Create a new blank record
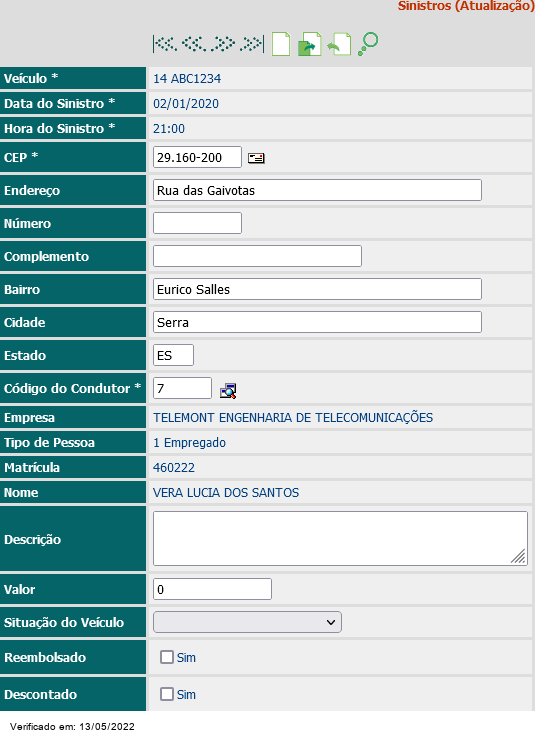This screenshot has width=535, height=741. pos(281,44)
